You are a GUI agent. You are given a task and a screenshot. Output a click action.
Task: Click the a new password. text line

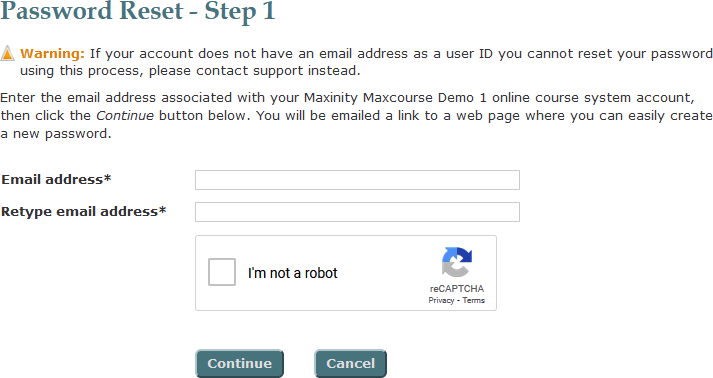click(55, 134)
